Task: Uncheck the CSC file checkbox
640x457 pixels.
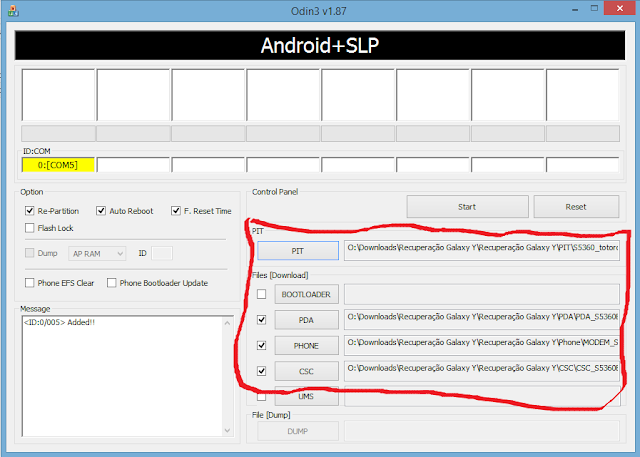Action: (262, 371)
